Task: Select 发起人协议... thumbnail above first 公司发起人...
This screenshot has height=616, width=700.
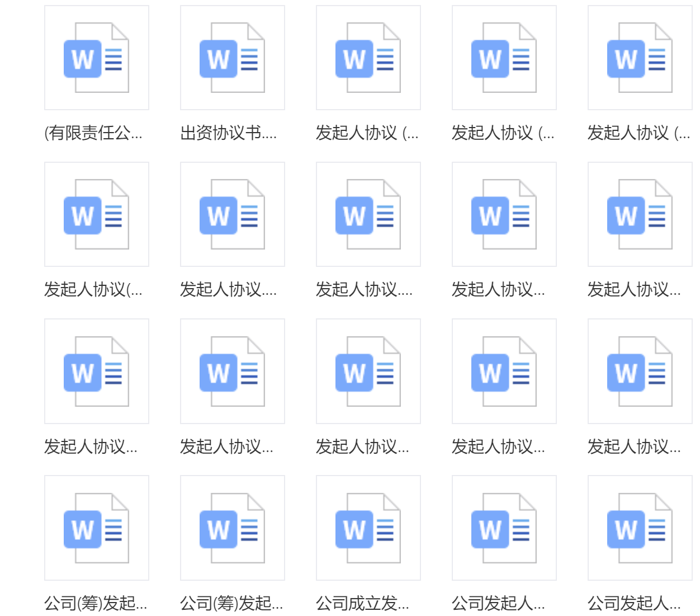Action: (504, 371)
